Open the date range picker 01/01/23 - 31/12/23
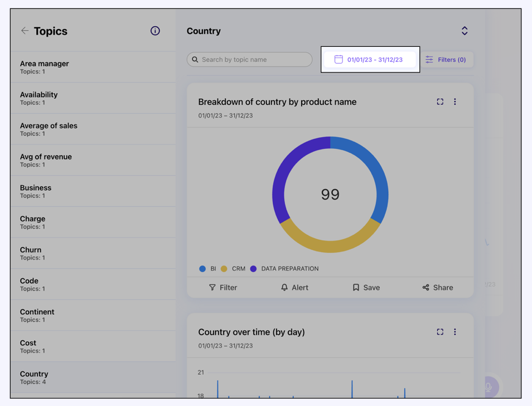Viewport: 532px width, 406px height. tap(370, 60)
